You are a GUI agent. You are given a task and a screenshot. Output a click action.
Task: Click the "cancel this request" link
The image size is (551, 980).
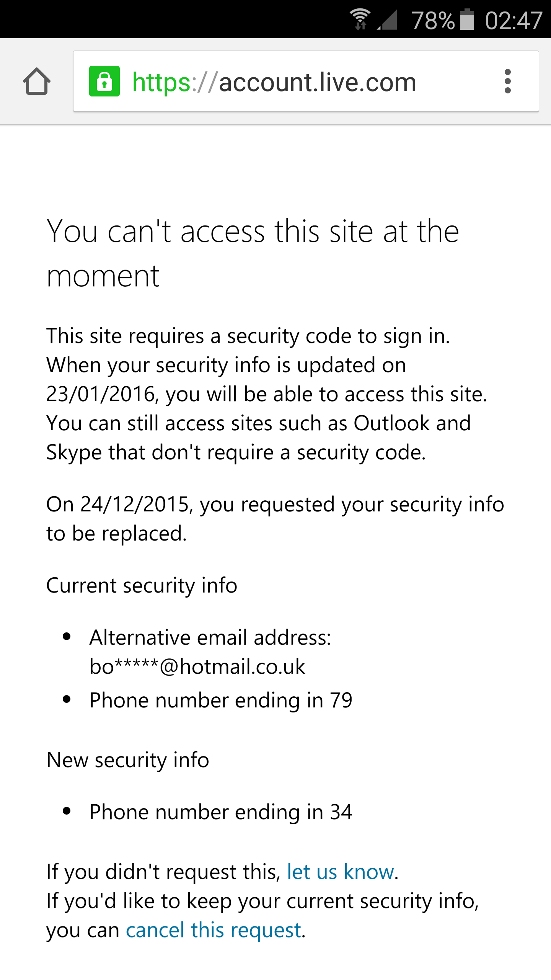point(214,930)
